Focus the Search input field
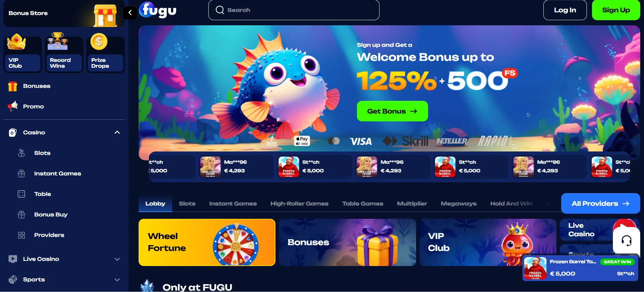This screenshot has width=644, height=292. click(294, 10)
